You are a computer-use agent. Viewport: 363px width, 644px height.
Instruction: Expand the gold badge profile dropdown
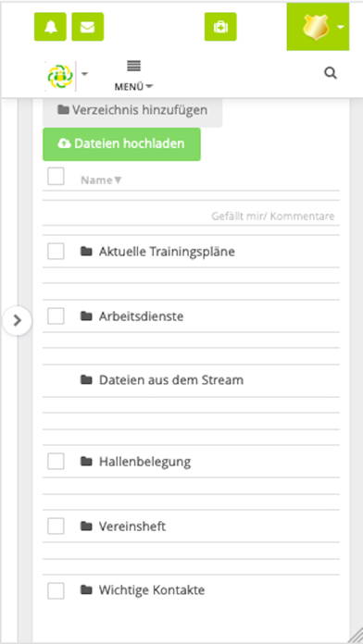tap(318, 27)
